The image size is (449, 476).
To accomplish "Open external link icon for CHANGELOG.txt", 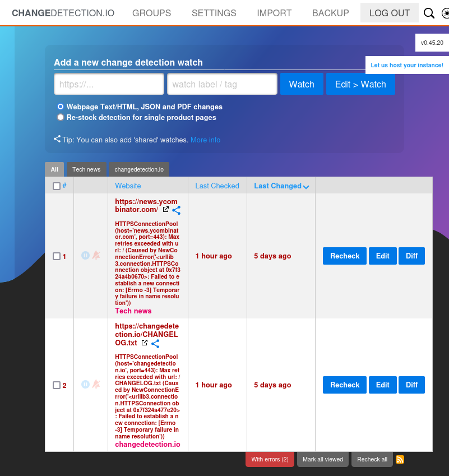I will pyautogui.click(x=145, y=343).
